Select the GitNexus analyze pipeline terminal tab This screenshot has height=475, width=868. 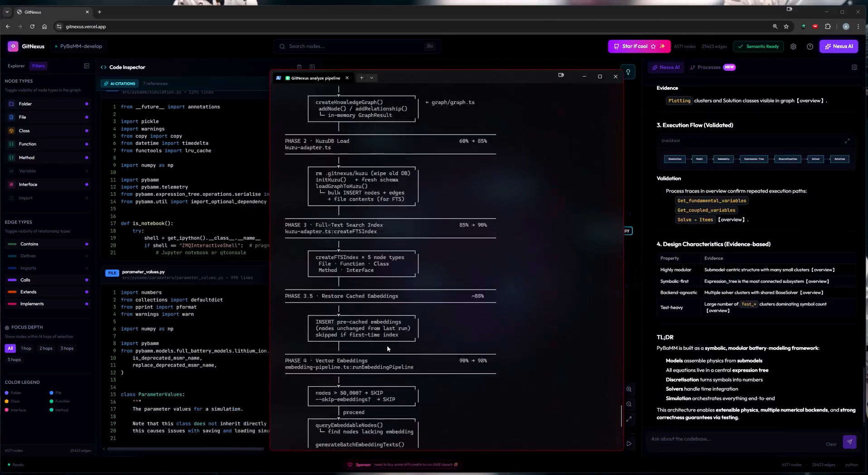(x=313, y=78)
